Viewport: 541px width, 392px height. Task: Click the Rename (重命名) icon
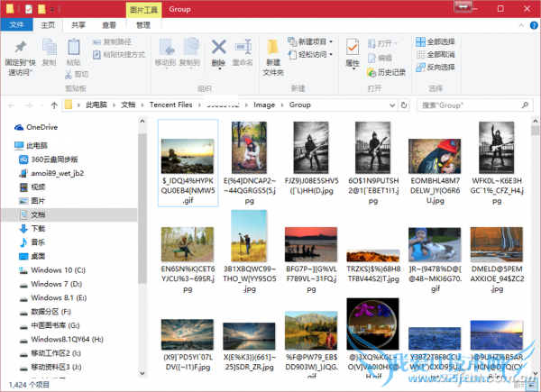coord(243,47)
